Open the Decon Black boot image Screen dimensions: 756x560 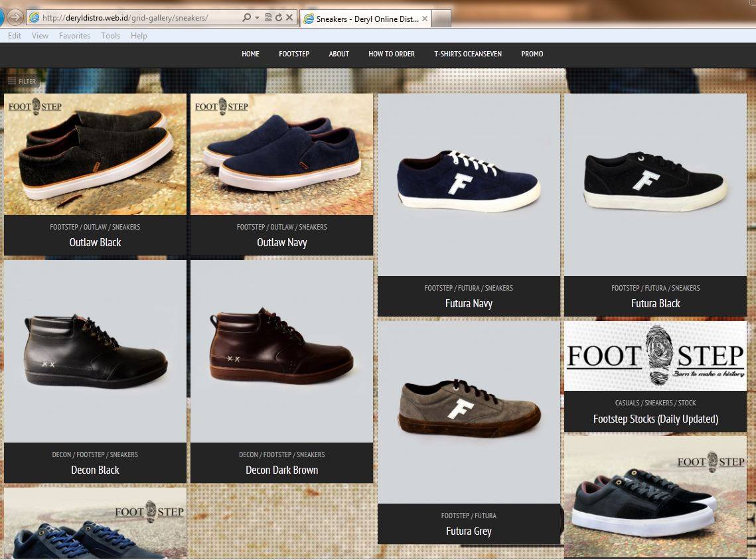(x=95, y=351)
